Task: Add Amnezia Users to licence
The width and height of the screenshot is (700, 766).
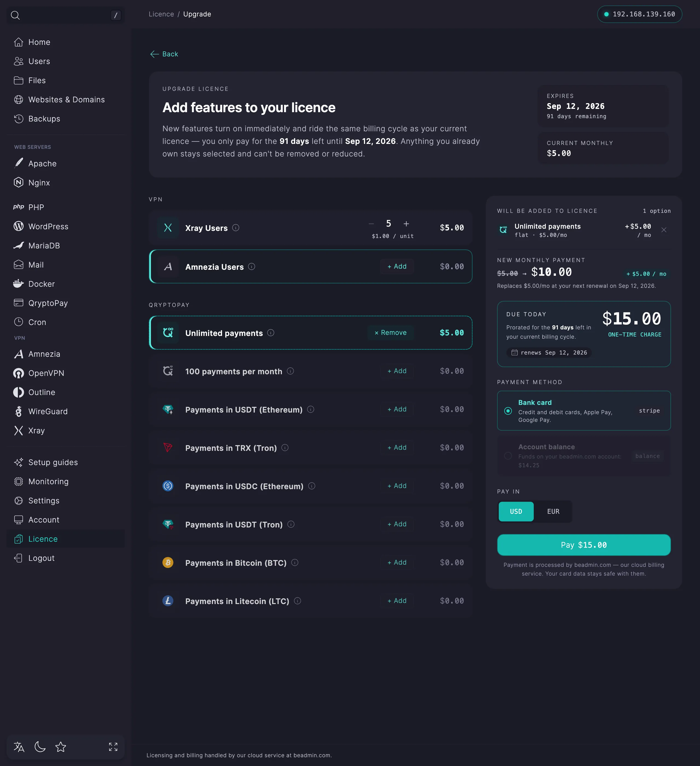Action: 397,266
